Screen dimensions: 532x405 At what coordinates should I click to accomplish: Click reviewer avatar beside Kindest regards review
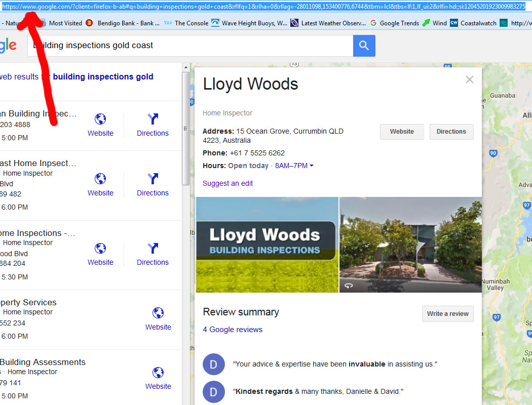point(214,392)
